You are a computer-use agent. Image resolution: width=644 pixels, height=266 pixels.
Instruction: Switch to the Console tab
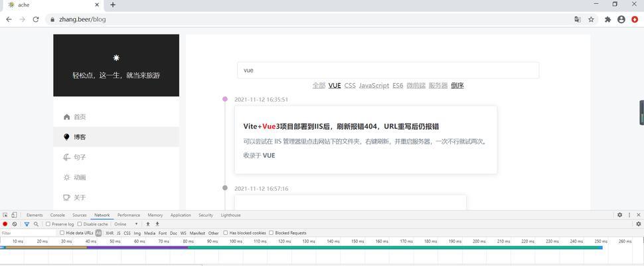(58, 215)
